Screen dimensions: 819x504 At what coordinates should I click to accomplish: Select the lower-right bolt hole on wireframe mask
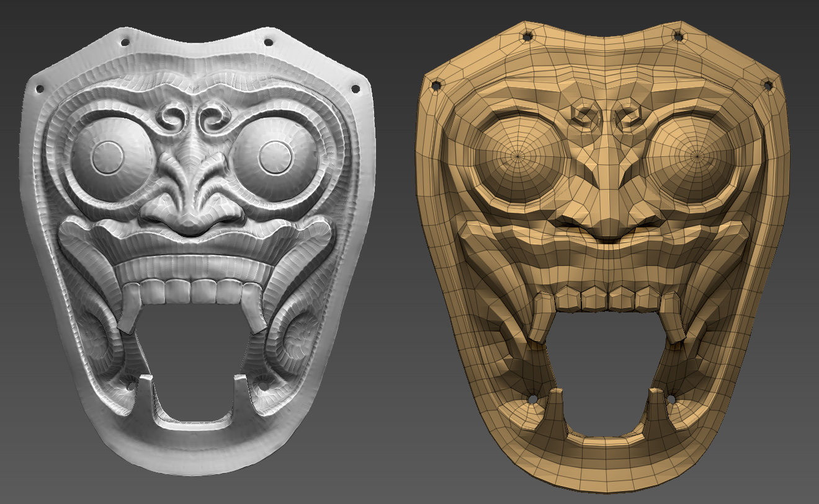(671, 399)
